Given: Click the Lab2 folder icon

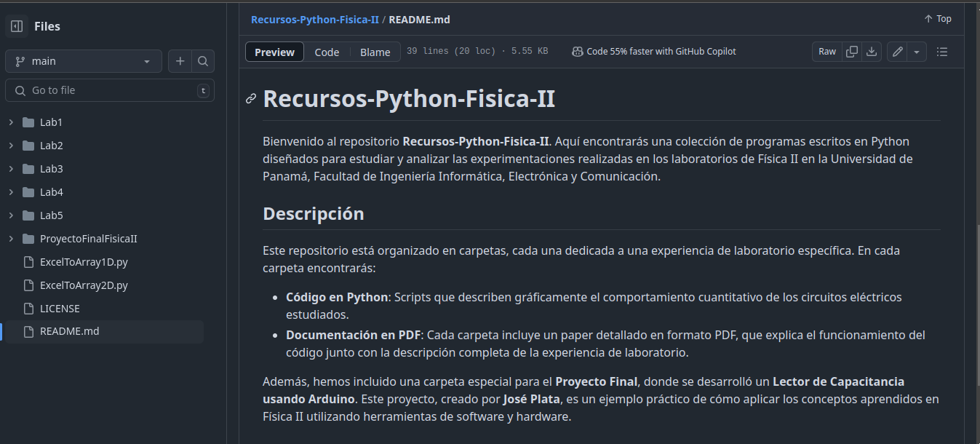Looking at the screenshot, I should pos(28,146).
